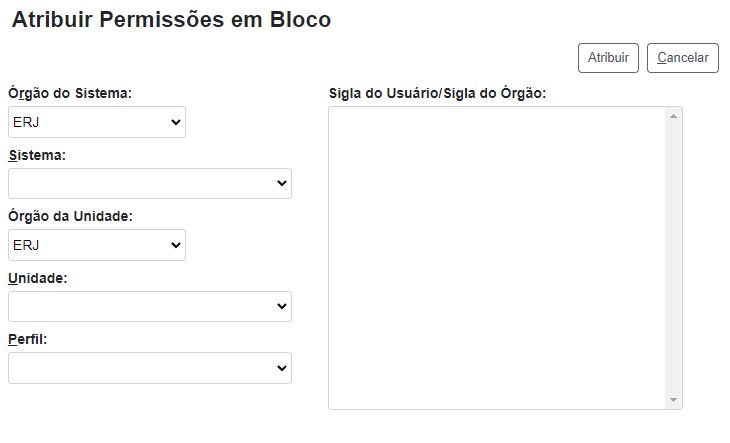This screenshot has width=730, height=443.
Task: Click the scroll down arrow in the Sigla box
Action: pyautogui.click(x=674, y=400)
